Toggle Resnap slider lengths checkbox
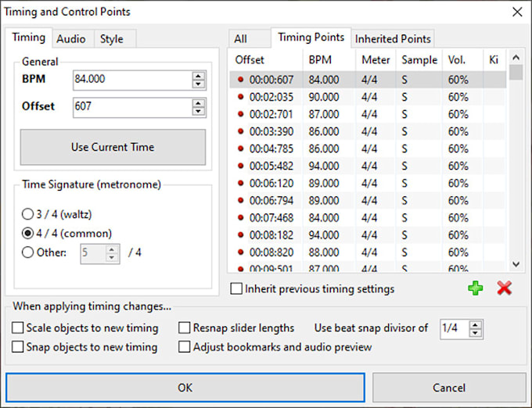This screenshot has width=532, height=408. tap(185, 328)
